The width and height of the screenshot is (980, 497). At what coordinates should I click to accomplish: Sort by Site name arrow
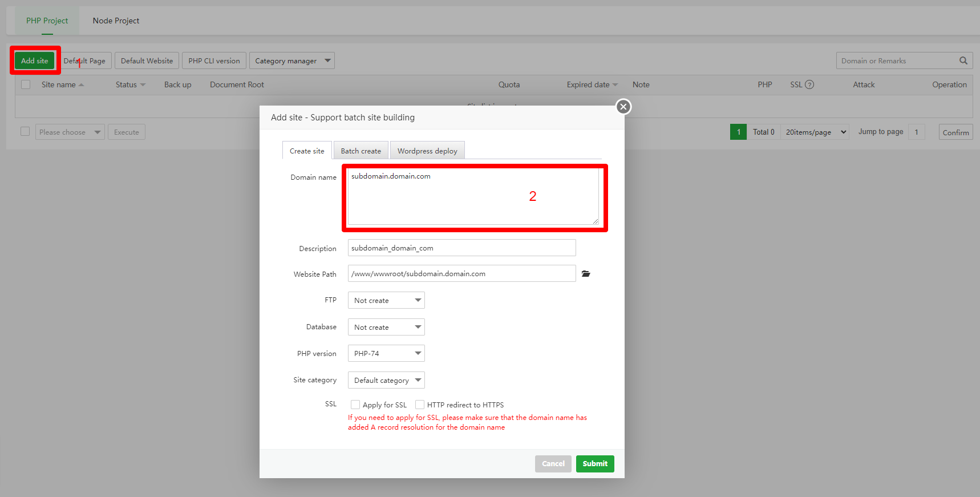81,84
